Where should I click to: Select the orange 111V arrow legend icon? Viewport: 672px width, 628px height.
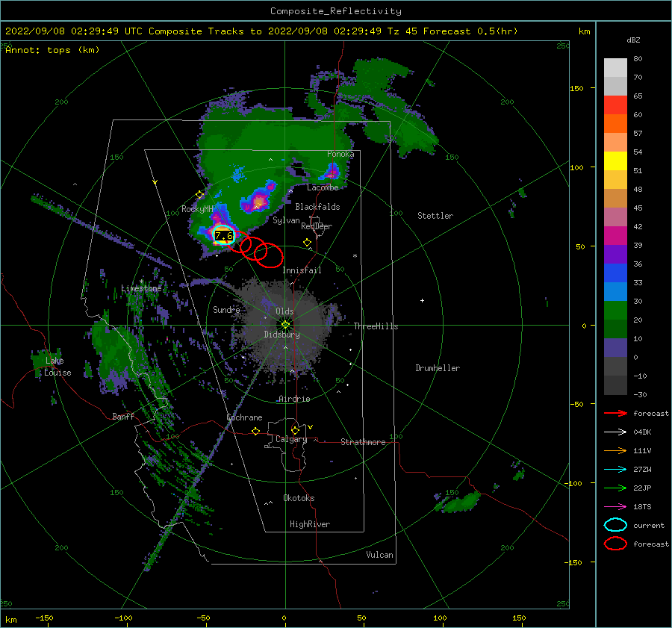pos(615,450)
